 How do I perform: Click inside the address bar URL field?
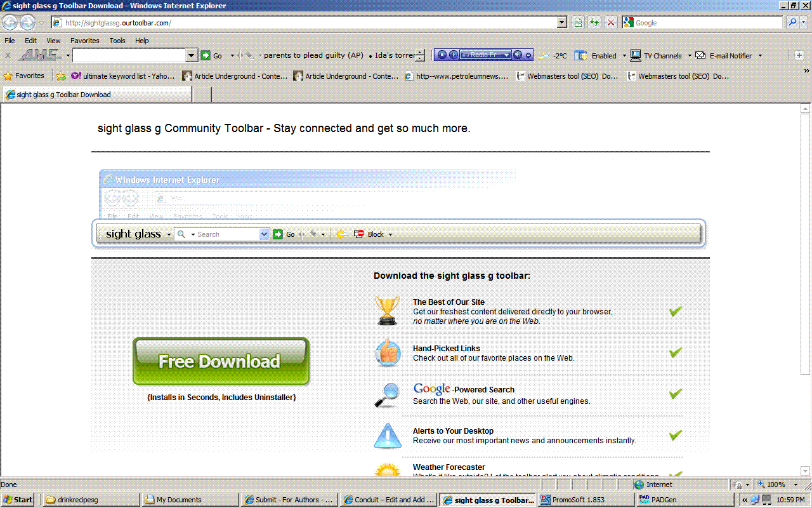tap(304, 23)
